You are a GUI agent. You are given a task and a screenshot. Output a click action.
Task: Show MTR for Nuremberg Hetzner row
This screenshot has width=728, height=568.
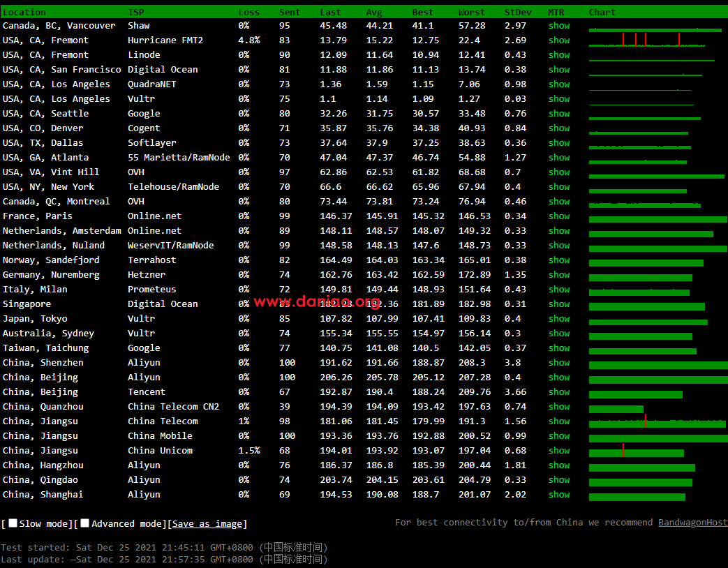click(x=559, y=275)
